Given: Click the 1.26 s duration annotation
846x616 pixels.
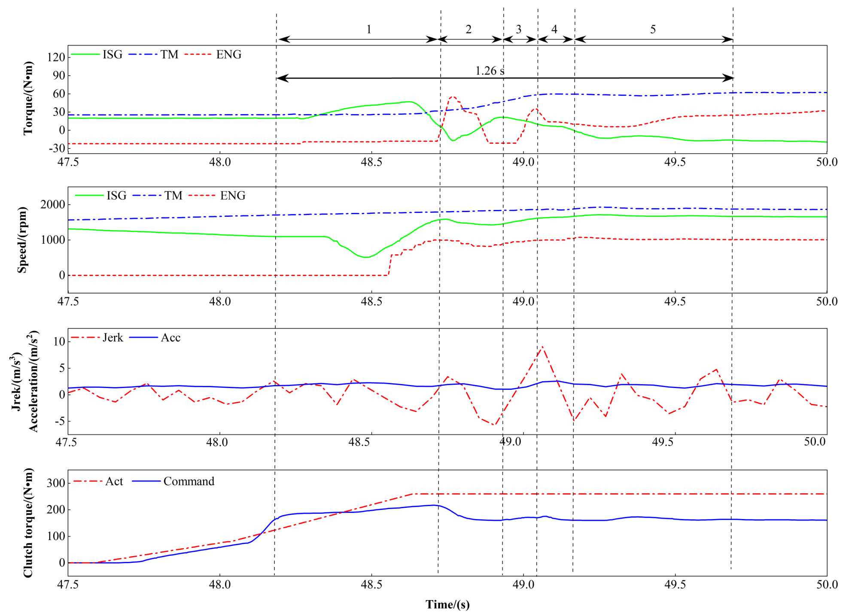Looking at the screenshot, I should tap(490, 71).
